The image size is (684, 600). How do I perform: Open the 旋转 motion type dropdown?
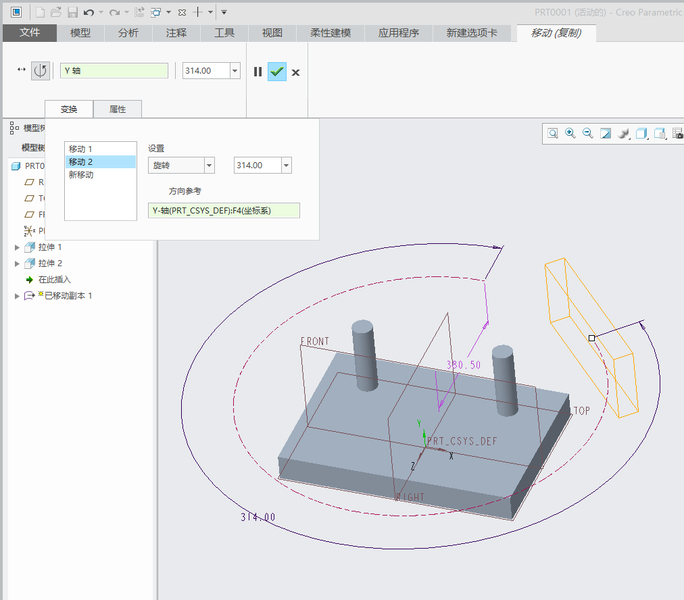coord(209,165)
